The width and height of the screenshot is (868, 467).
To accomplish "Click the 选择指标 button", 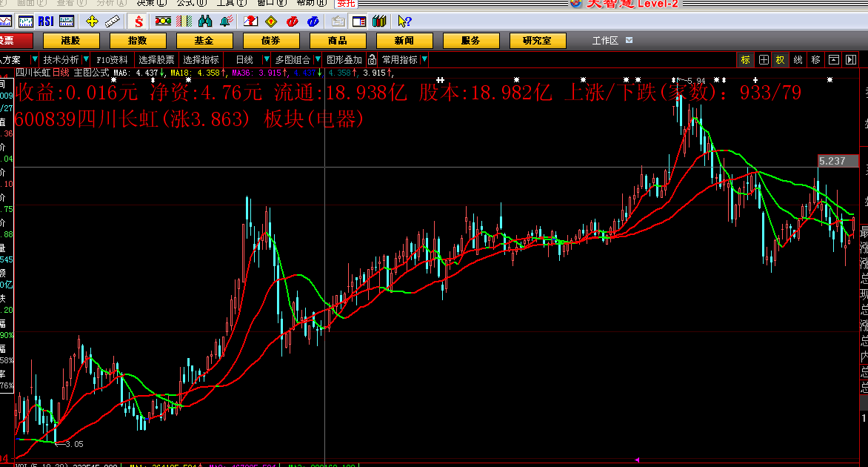I will coord(201,59).
